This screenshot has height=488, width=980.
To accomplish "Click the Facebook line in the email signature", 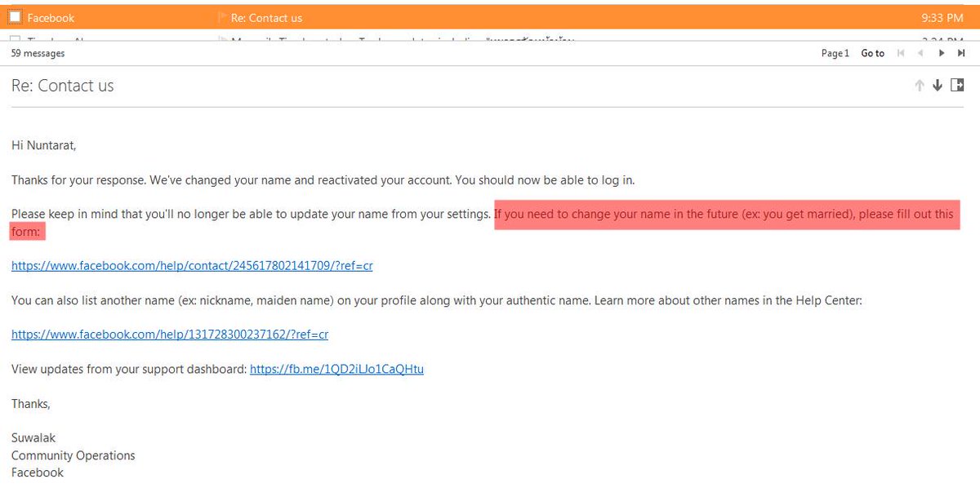I will [x=38, y=472].
